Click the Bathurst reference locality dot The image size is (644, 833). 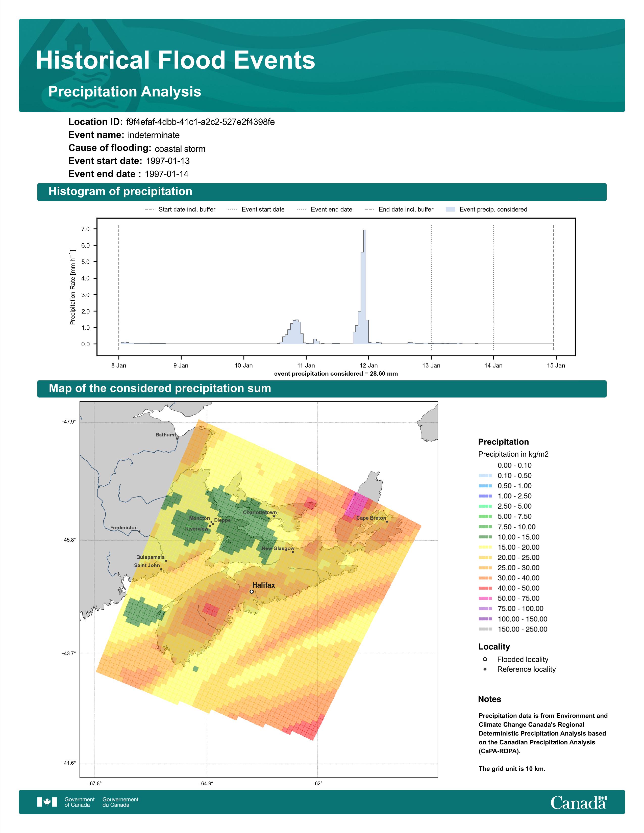coord(177,439)
